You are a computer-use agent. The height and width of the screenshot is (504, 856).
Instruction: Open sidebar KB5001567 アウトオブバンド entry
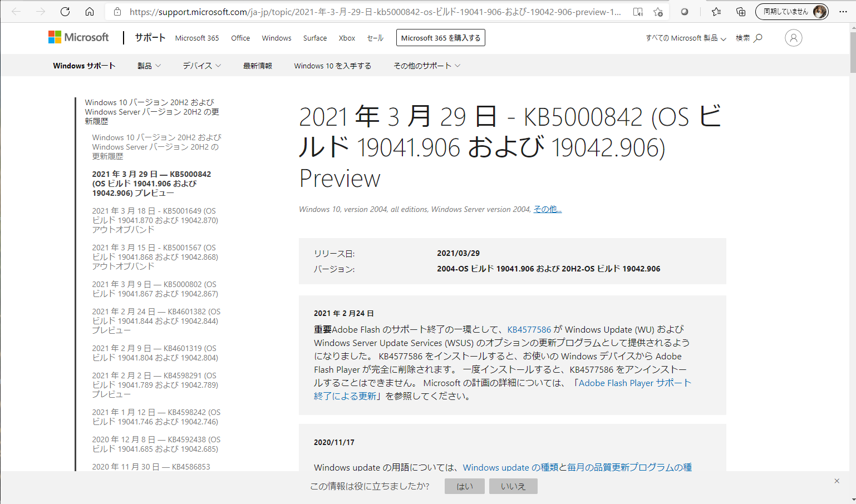(x=155, y=257)
